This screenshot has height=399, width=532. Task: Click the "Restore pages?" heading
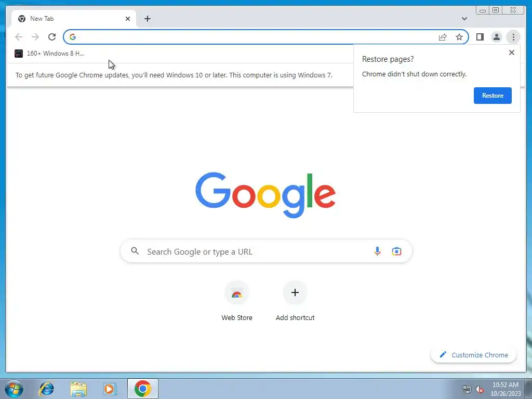tap(388, 59)
